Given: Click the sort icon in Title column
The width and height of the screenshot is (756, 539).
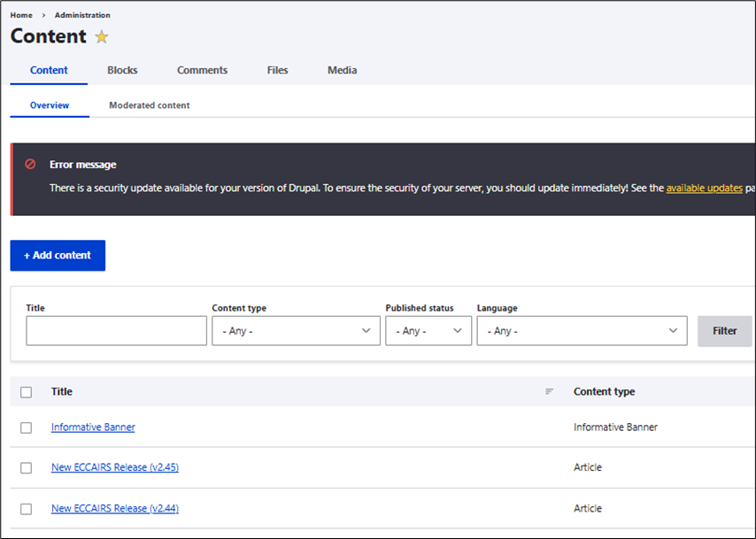Looking at the screenshot, I should coord(549,391).
